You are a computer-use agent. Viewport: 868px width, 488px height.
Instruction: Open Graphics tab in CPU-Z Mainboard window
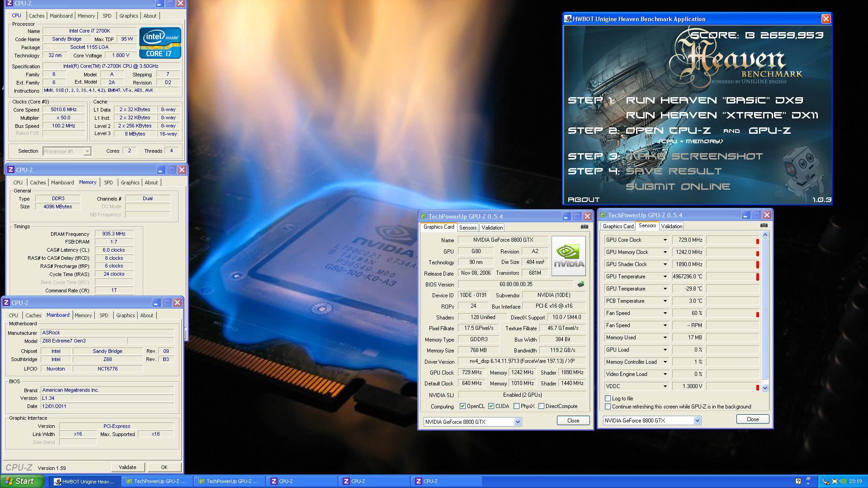pyautogui.click(x=126, y=315)
